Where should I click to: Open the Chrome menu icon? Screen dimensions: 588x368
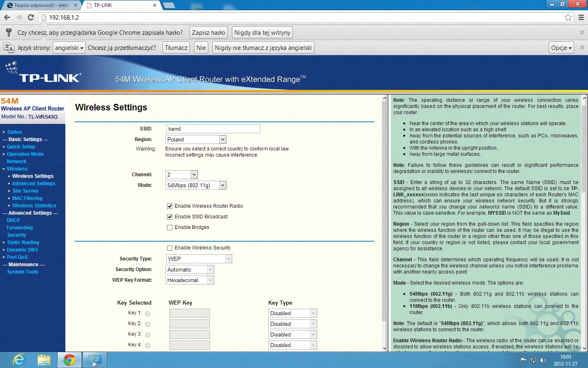click(581, 17)
